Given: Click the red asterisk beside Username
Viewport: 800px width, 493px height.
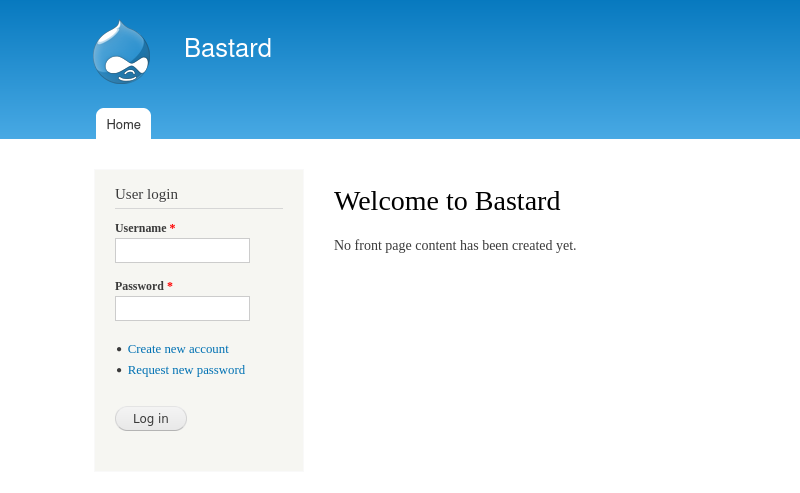Looking at the screenshot, I should [172, 228].
